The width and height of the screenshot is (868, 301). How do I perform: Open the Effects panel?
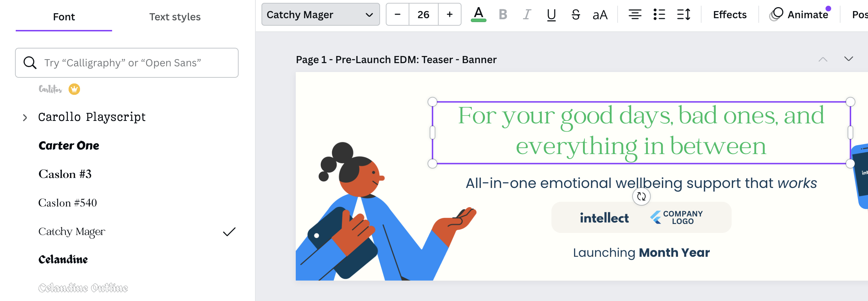[x=729, y=15]
